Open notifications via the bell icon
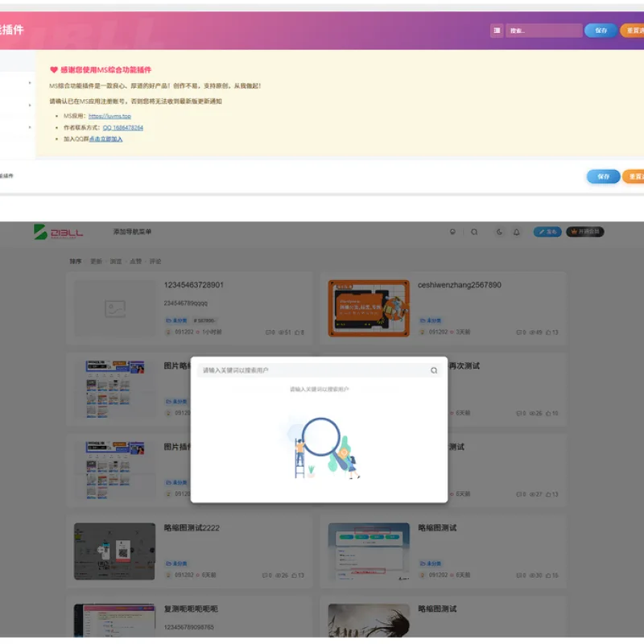The width and height of the screenshot is (644, 644). point(516,232)
